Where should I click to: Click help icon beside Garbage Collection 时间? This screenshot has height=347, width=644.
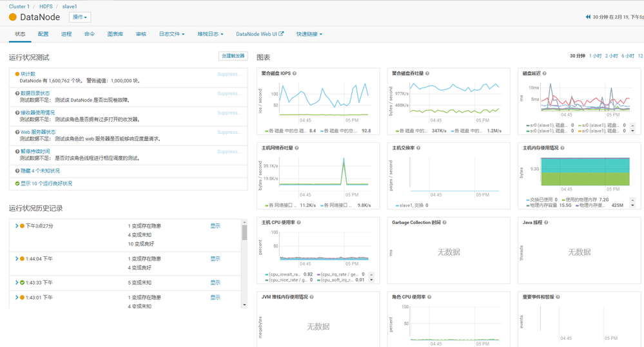pos(444,223)
